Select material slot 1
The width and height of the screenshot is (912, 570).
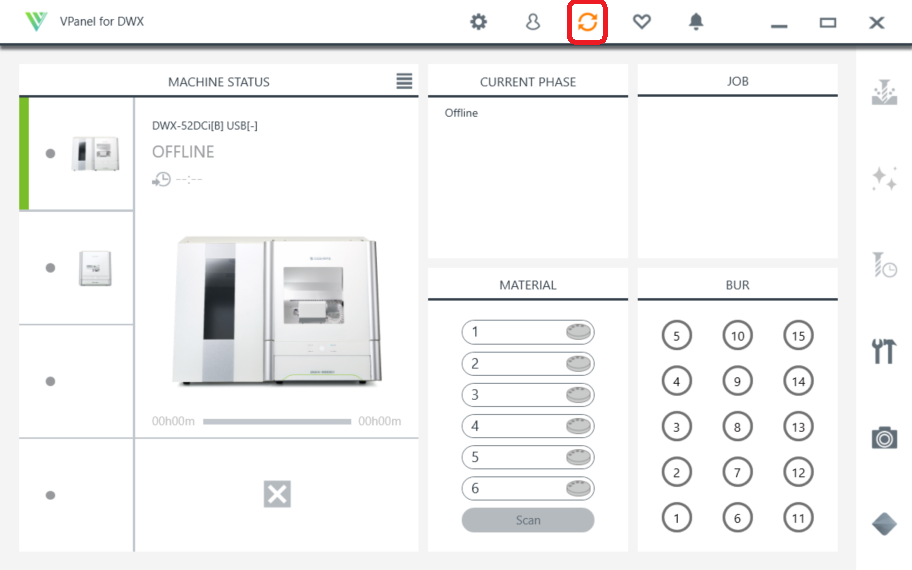(x=528, y=332)
